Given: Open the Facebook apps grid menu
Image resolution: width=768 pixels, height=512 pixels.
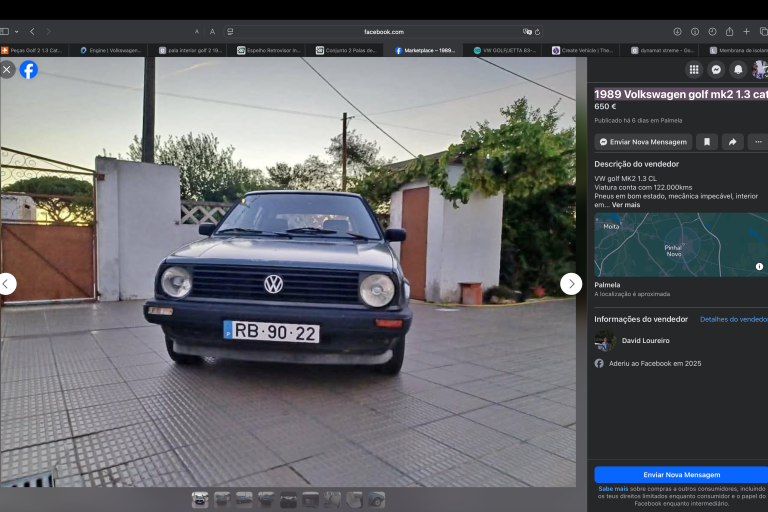Looking at the screenshot, I should [694, 70].
